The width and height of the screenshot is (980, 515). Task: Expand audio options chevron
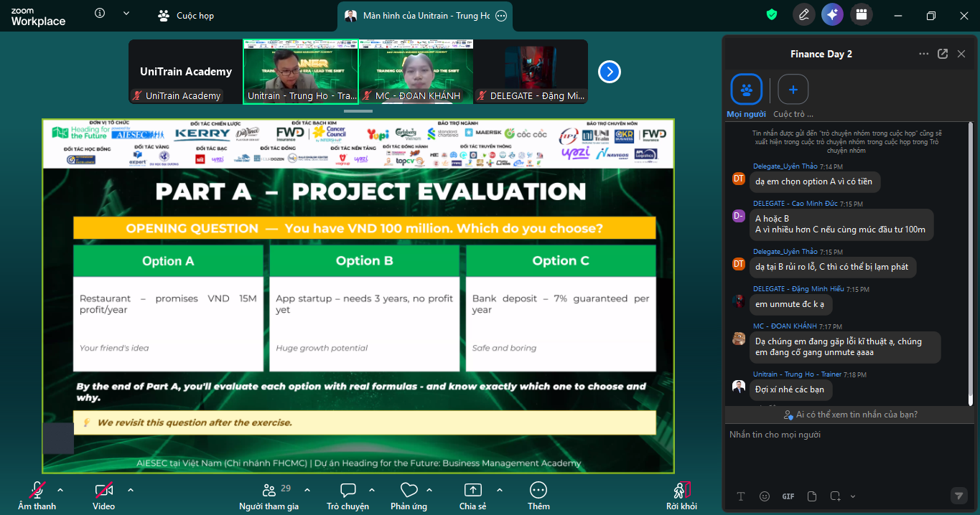60,490
